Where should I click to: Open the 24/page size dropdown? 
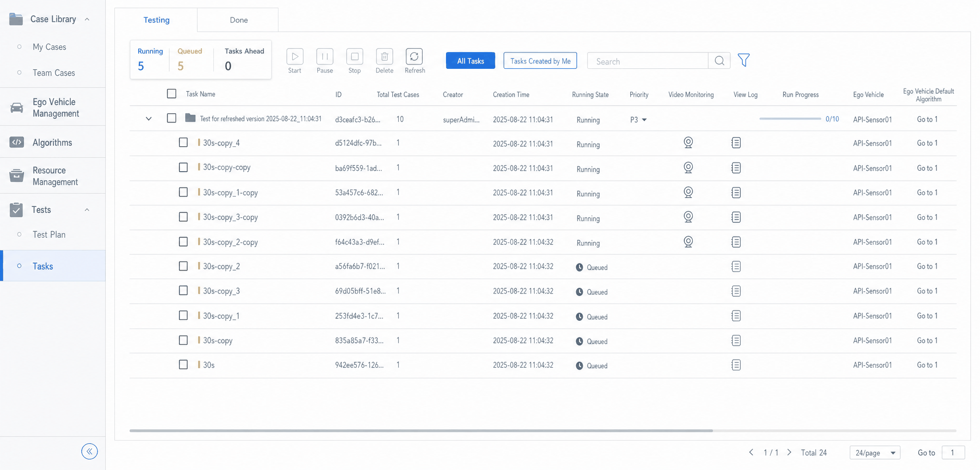click(x=875, y=453)
